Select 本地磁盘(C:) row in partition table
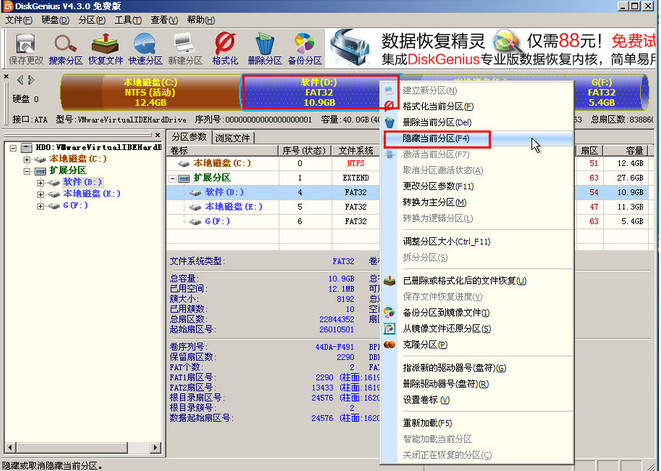The image size is (661, 471). click(x=408, y=163)
